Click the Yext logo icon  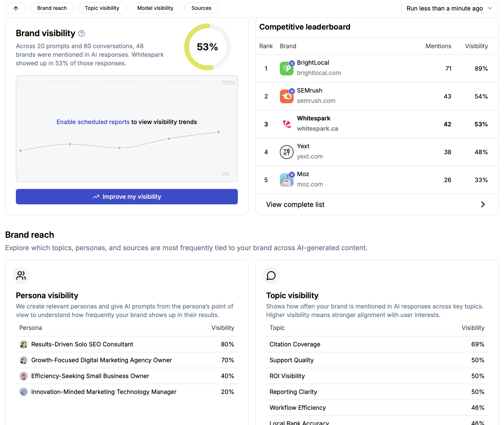click(286, 152)
